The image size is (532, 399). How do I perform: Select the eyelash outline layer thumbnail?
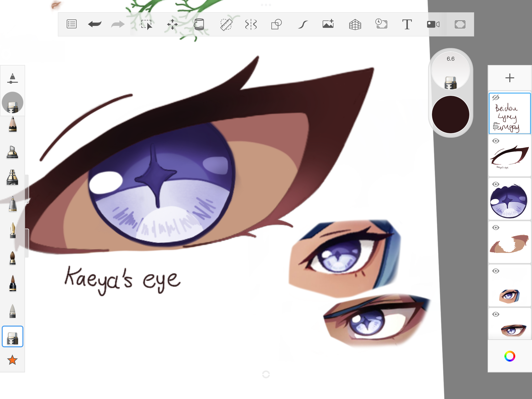(x=510, y=156)
